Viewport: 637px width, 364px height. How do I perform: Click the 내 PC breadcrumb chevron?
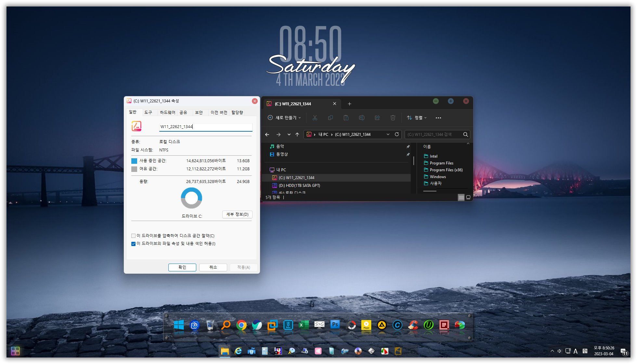point(331,135)
